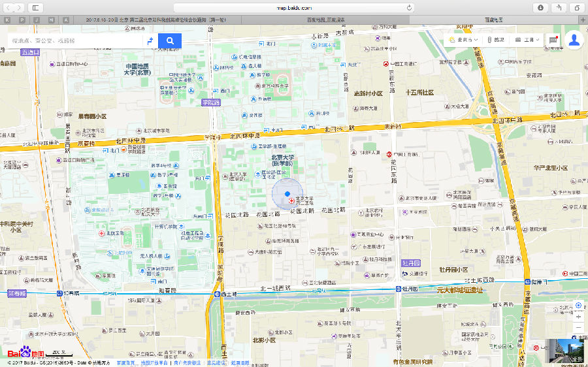Image resolution: width=588 pixels, height=367 pixels.
Task: Zoom out with the minus button
Action: click(x=579, y=327)
